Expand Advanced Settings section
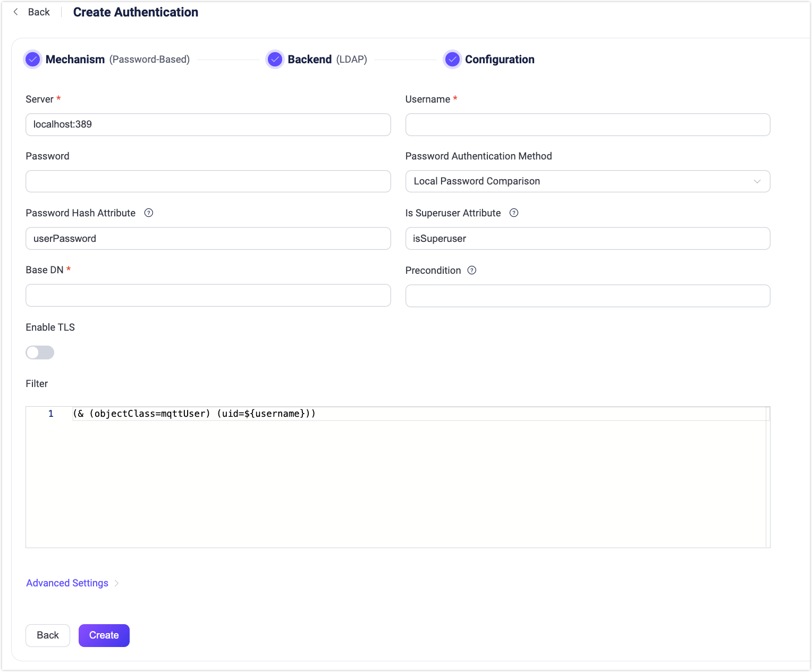The image size is (812, 672). 67,583
